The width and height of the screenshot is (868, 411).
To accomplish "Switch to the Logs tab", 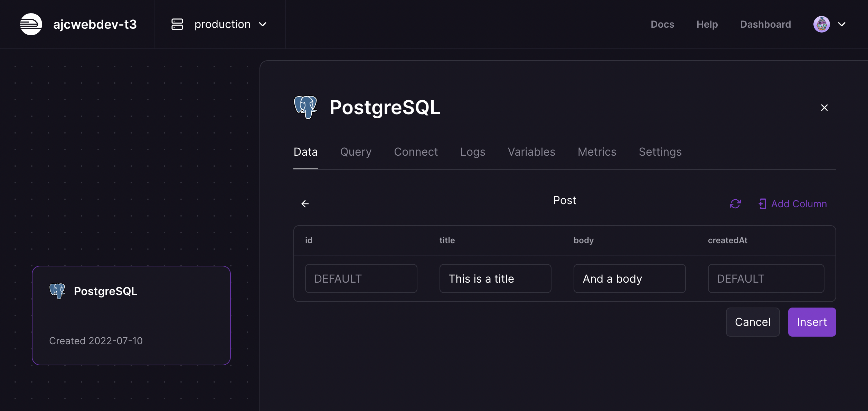I will (473, 152).
